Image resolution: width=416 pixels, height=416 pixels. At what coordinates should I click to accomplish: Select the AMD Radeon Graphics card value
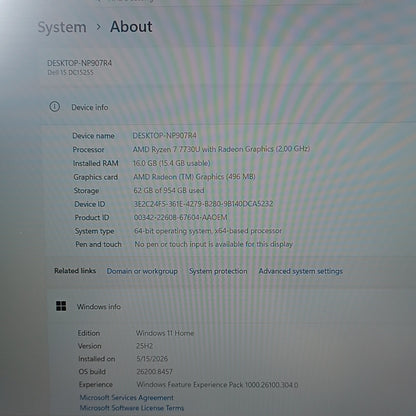tap(194, 177)
